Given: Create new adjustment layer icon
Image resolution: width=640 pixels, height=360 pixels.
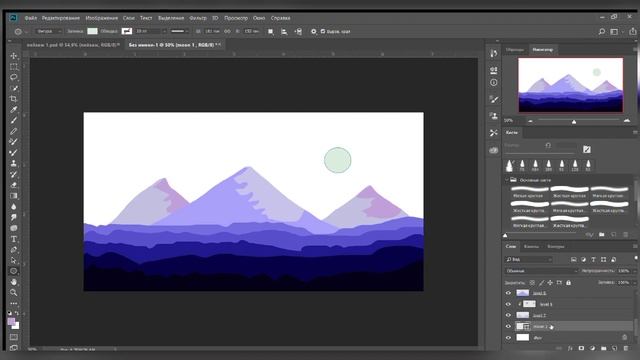Looking at the screenshot, I should point(592,348).
